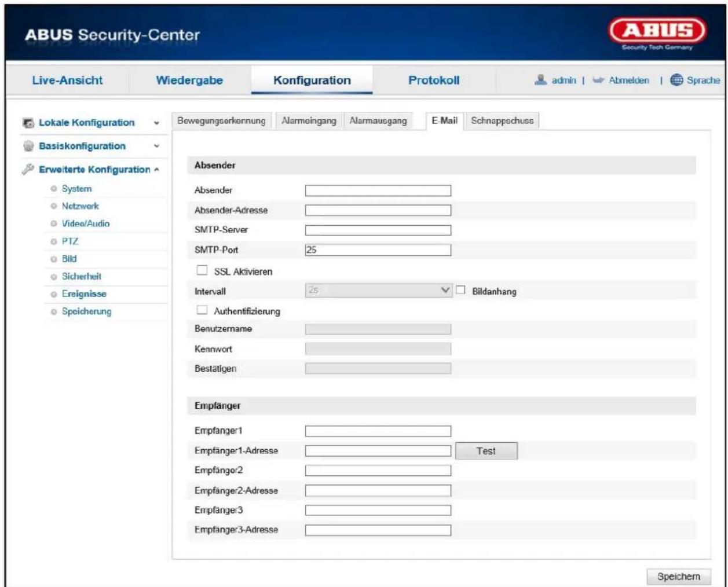Image resolution: width=728 pixels, height=587 pixels.
Task: Open Bild in sidebar
Action: pyautogui.click(x=69, y=259)
